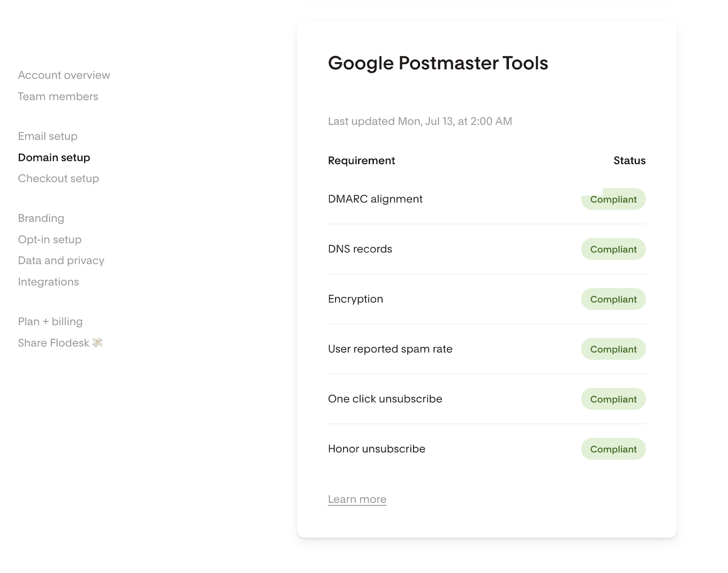This screenshot has width=728, height=573.
Task: Open Checkout setup page
Action: [58, 179]
